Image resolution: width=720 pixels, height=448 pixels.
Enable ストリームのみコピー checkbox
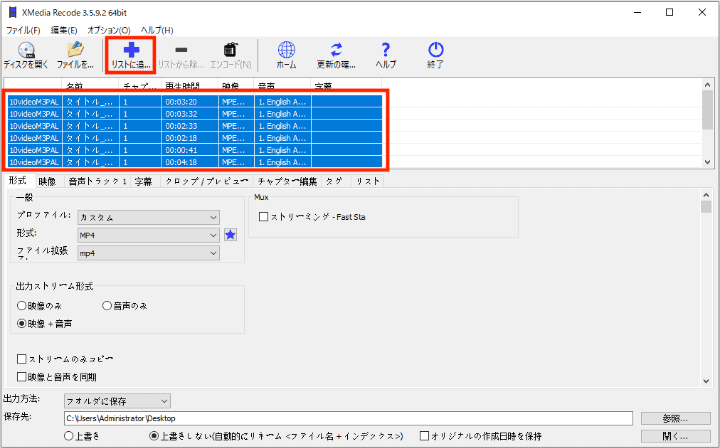point(22,358)
